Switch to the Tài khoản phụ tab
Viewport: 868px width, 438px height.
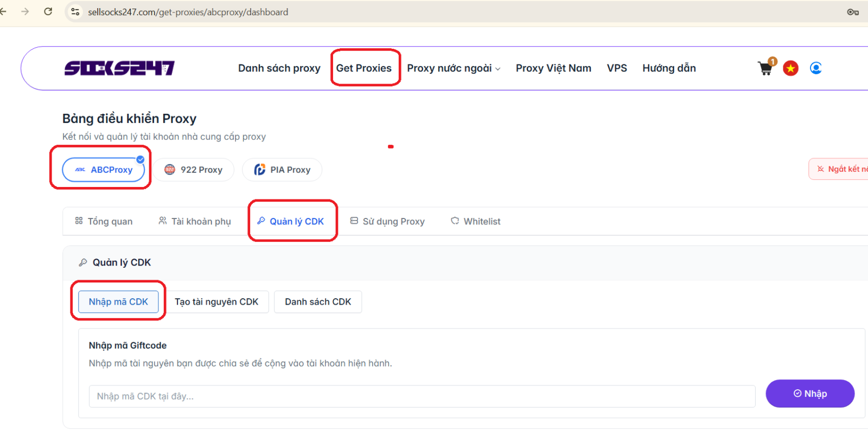pos(195,221)
